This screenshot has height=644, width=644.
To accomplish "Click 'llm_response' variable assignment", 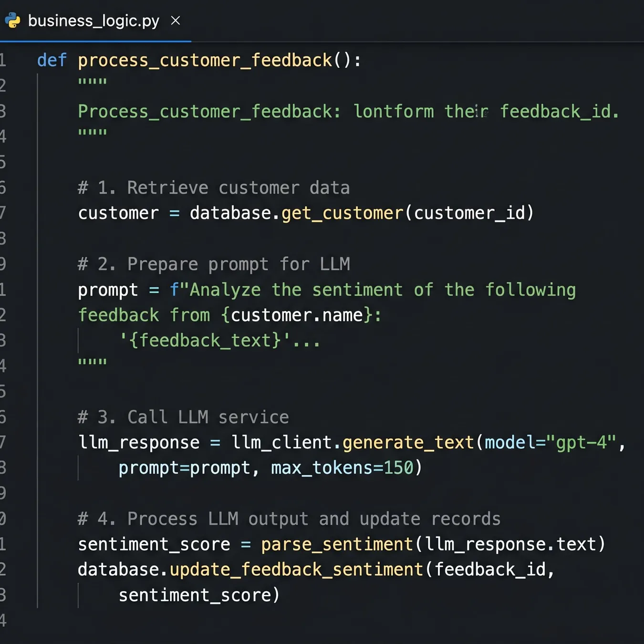I will coord(139,443).
